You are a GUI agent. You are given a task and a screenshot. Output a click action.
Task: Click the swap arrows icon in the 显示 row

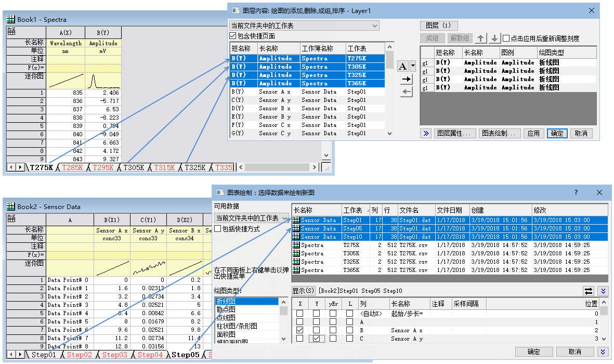pyautogui.click(x=588, y=291)
